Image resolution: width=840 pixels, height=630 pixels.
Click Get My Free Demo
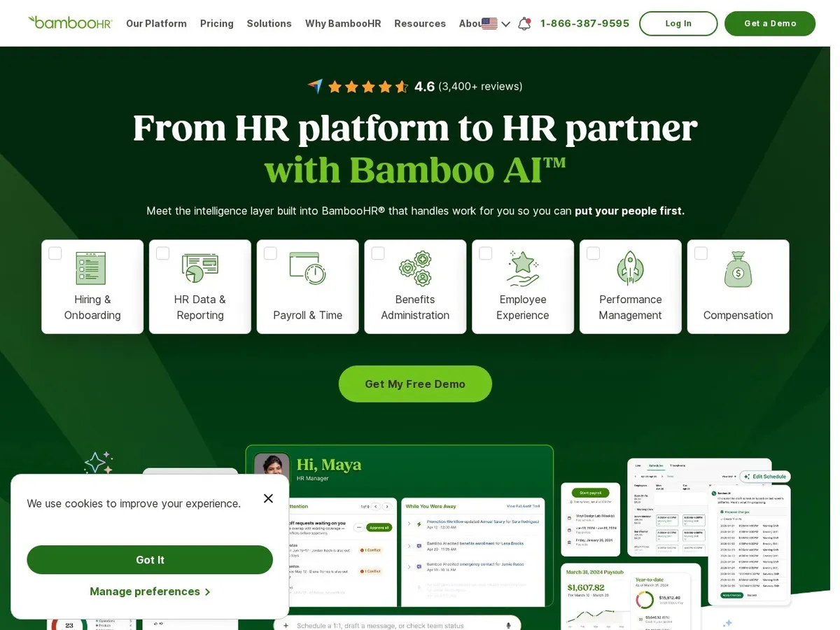click(x=415, y=384)
